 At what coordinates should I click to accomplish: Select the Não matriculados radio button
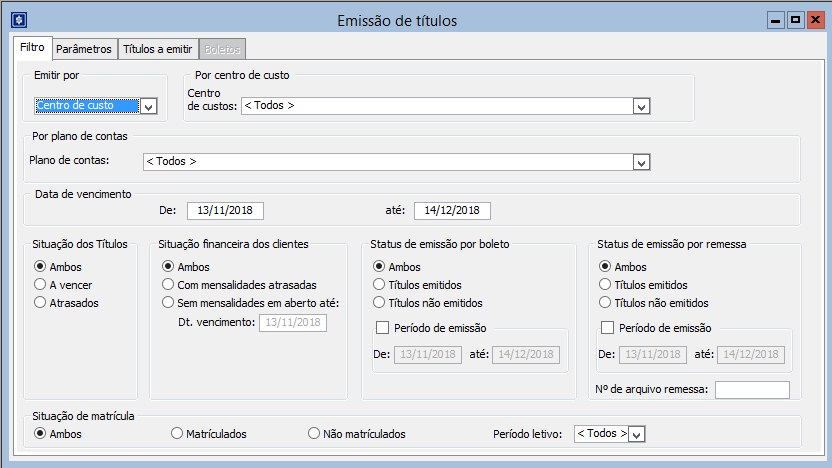(314, 434)
